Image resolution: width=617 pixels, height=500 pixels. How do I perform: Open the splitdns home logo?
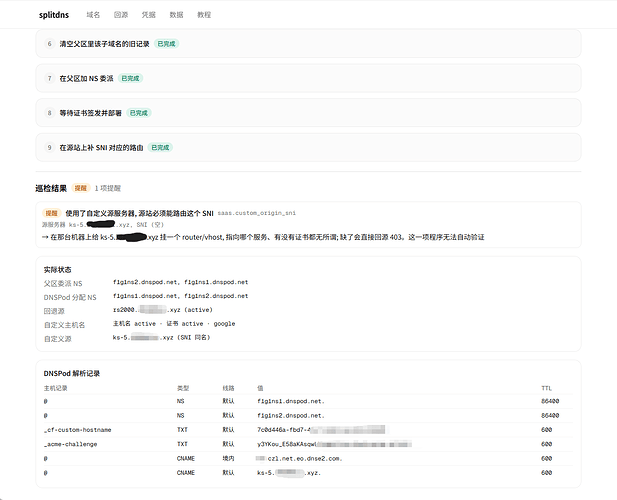point(54,15)
